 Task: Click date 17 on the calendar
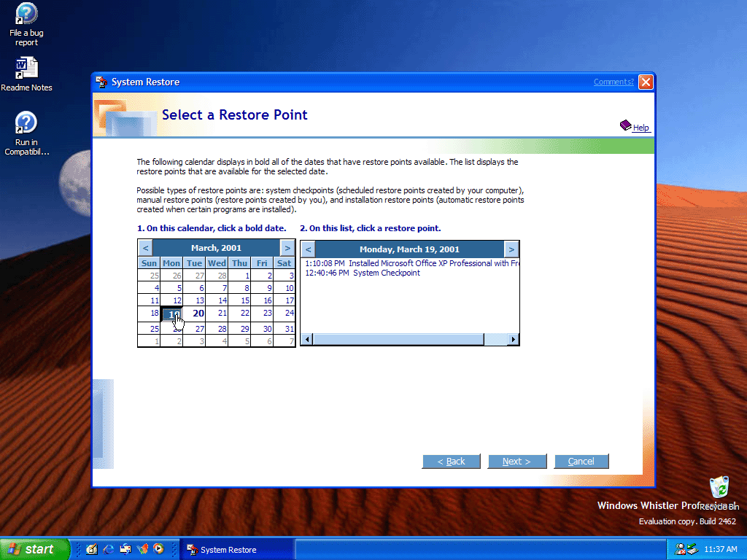285,300
